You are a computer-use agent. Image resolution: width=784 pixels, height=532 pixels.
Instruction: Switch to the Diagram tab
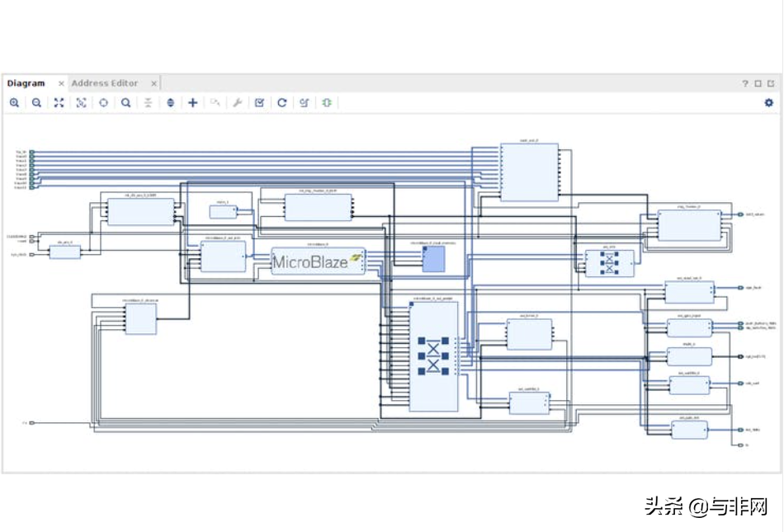coord(26,83)
